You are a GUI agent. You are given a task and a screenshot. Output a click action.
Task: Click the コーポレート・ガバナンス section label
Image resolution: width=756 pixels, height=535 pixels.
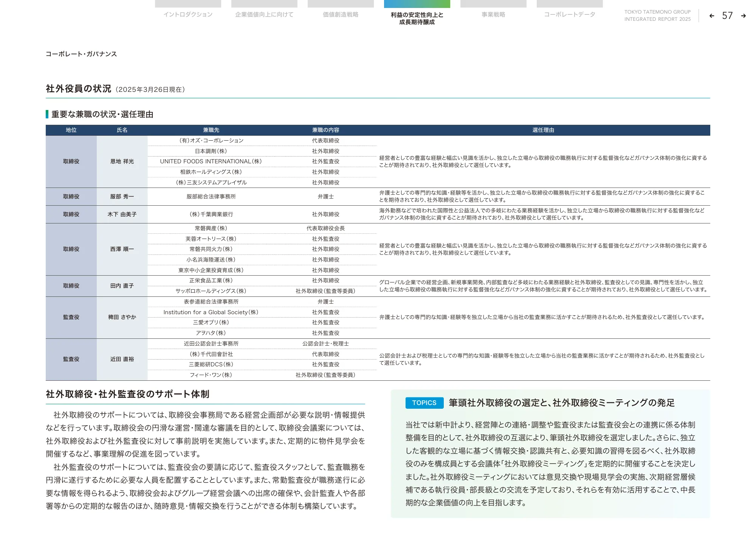81,54
